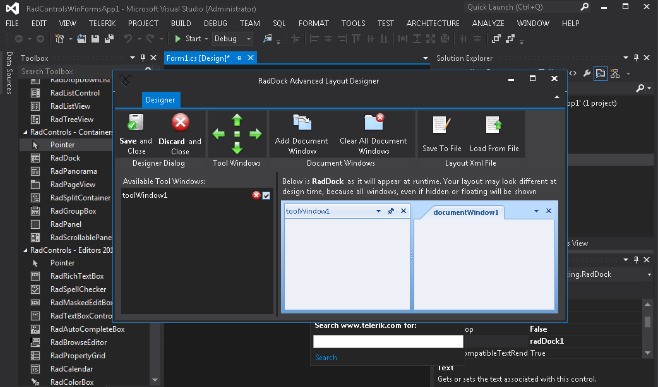Open the Properties object selector dropdown

click(x=649, y=275)
